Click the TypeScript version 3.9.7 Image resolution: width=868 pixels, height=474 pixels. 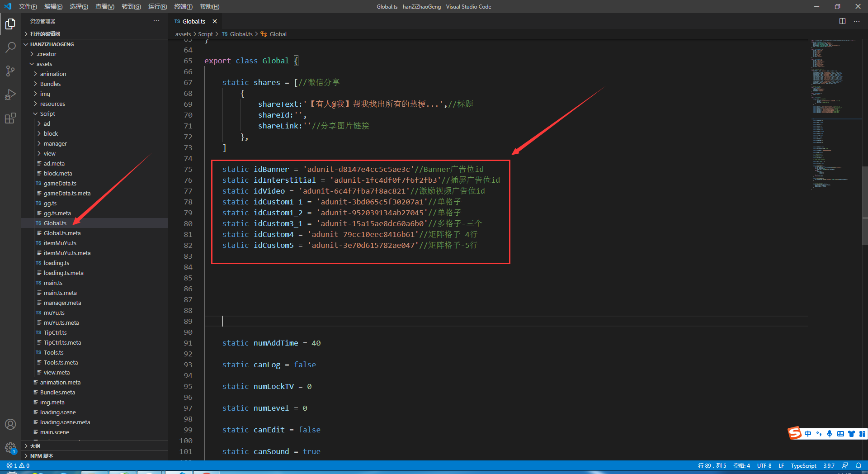point(829,465)
